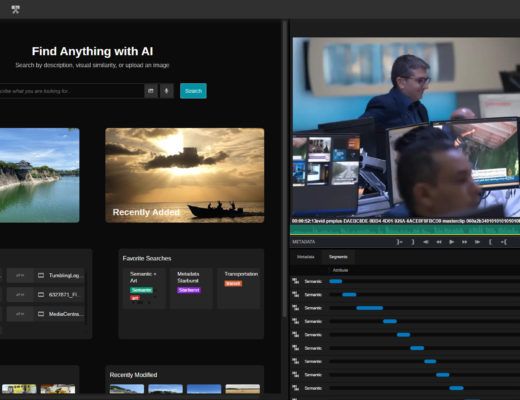Open the solid blue sky thumbnail in Recently Modified
The height and width of the screenshot is (400, 520).
click(204, 389)
